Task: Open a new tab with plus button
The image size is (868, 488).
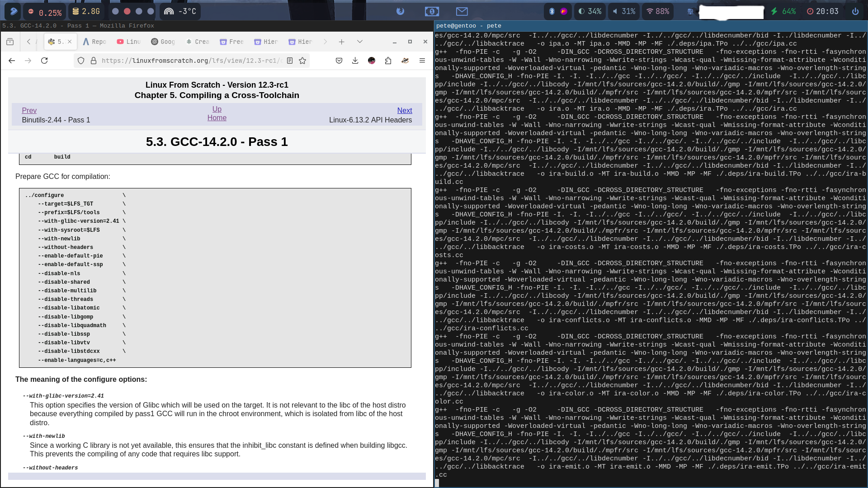Action: pyautogui.click(x=342, y=42)
